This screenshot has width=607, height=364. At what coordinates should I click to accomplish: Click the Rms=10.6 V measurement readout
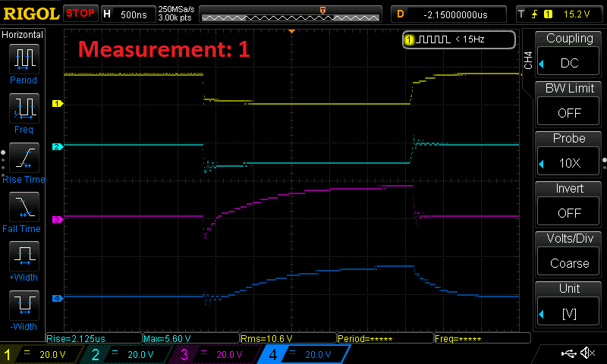(288, 338)
